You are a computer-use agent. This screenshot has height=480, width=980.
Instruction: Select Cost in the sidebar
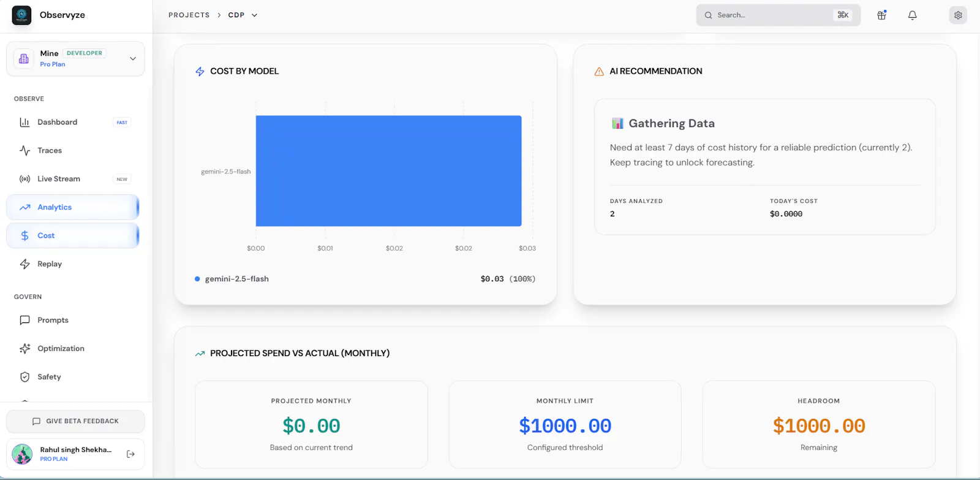pyautogui.click(x=73, y=235)
